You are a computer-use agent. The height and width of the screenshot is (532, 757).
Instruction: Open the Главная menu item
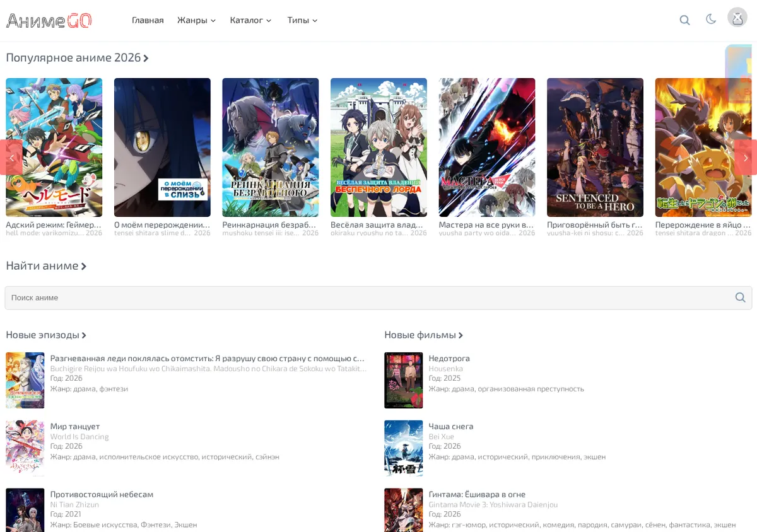click(x=148, y=20)
